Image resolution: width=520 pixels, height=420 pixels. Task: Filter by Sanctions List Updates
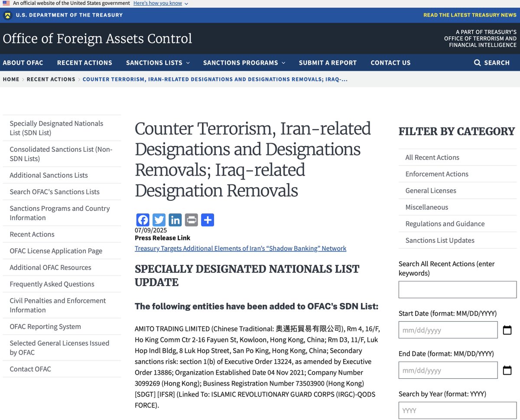pyautogui.click(x=457, y=240)
